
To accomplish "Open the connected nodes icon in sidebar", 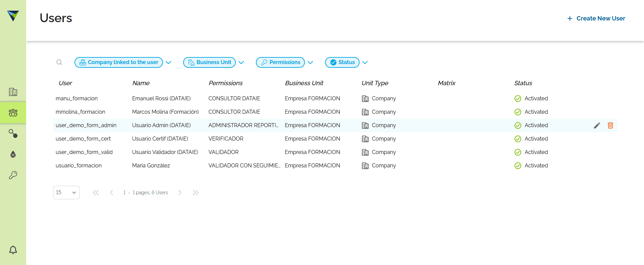I will click(13, 134).
